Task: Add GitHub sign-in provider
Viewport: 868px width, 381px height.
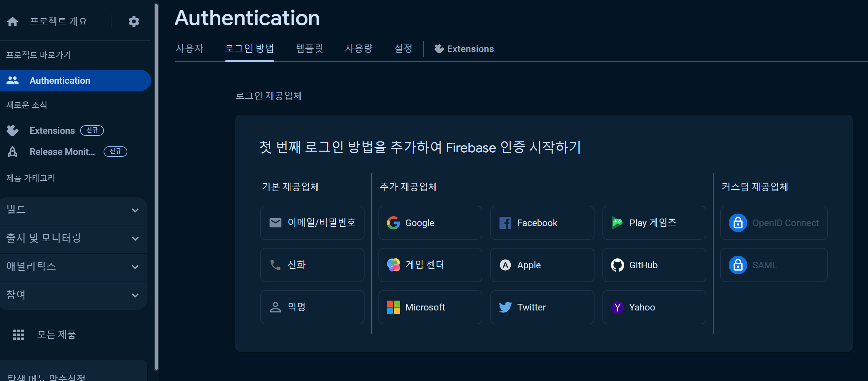Action: pos(654,265)
